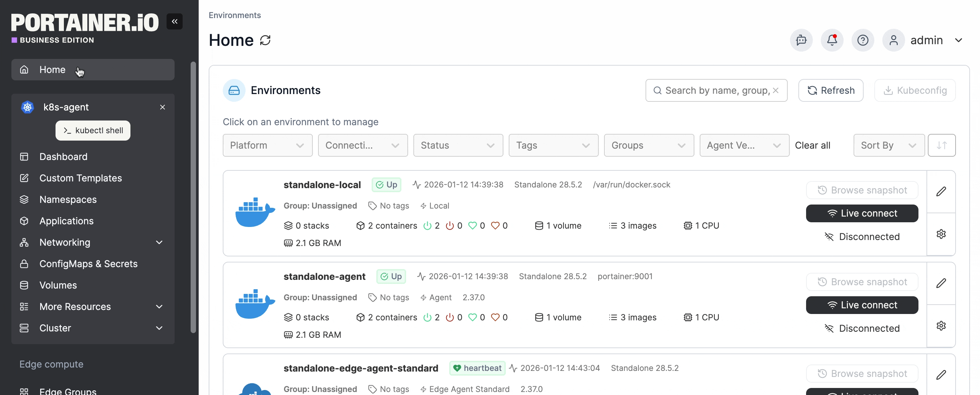This screenshot has height=395, width=980.
Task: Close the k8s-agent environment panel
Action: (163, 107)
